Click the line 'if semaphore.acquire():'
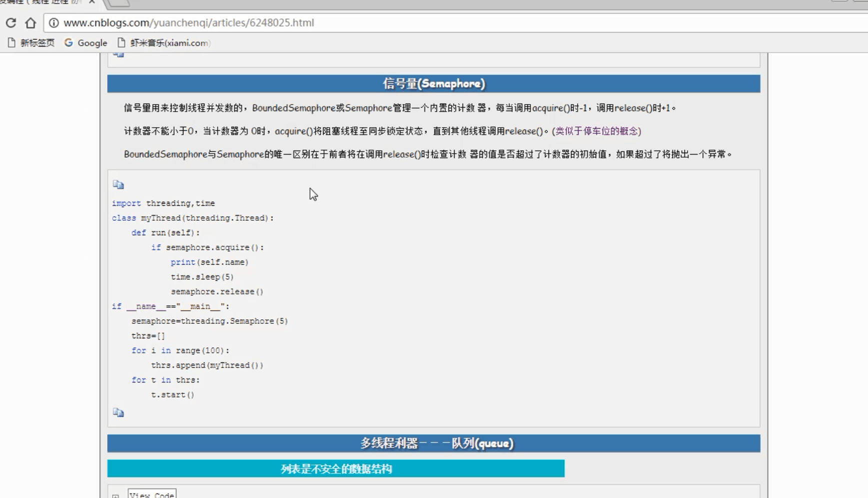This screenshot has height=498, width=868. click(207, 247)
